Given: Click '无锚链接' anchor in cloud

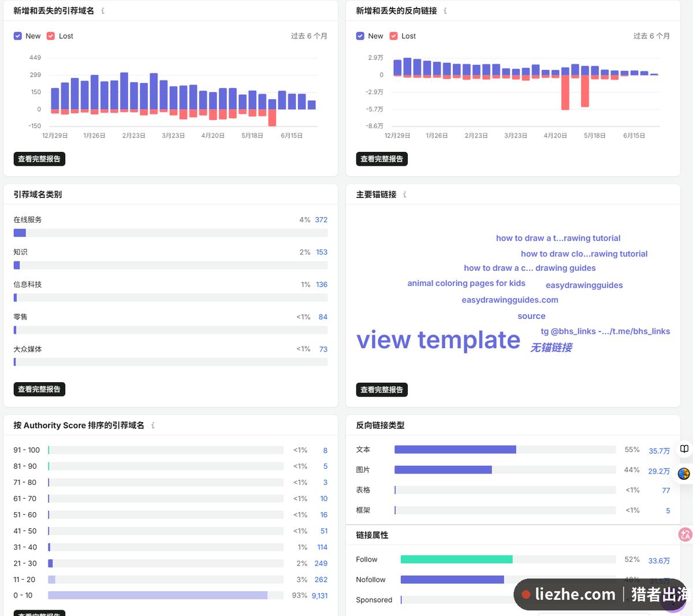Looking at the screenshot, I should point(552,348).
